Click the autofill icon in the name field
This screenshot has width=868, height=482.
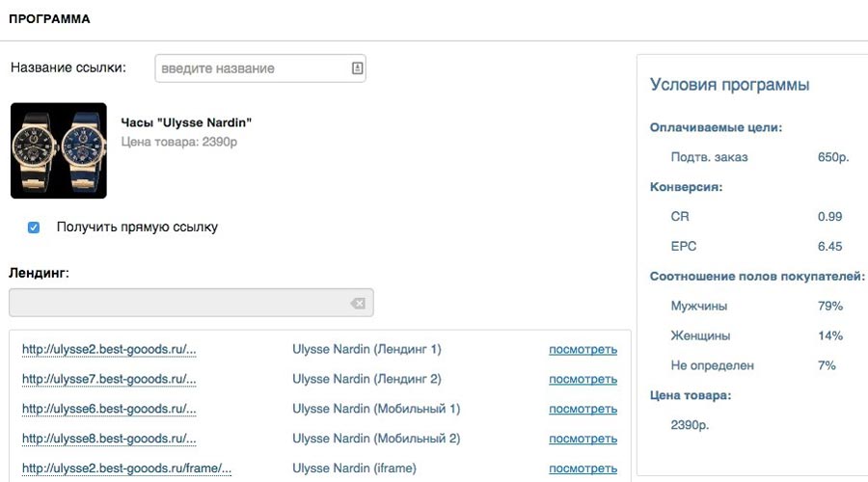tap(357, 68)
